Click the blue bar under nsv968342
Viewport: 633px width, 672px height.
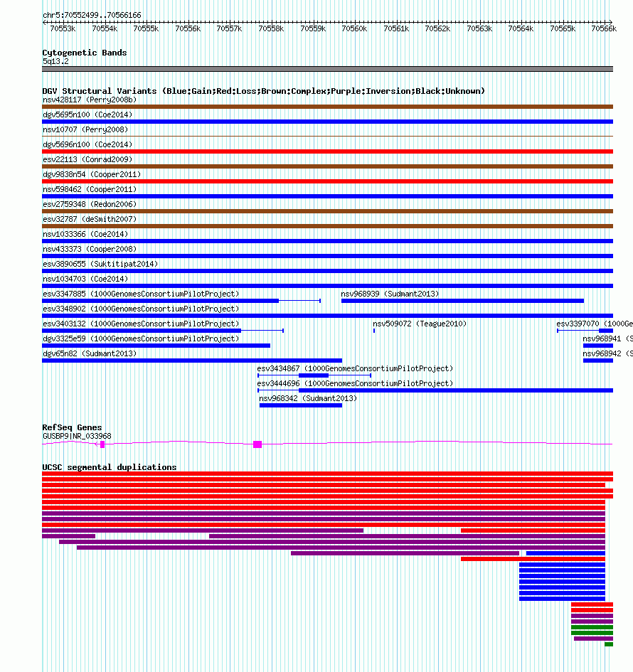tap(301, 405)
